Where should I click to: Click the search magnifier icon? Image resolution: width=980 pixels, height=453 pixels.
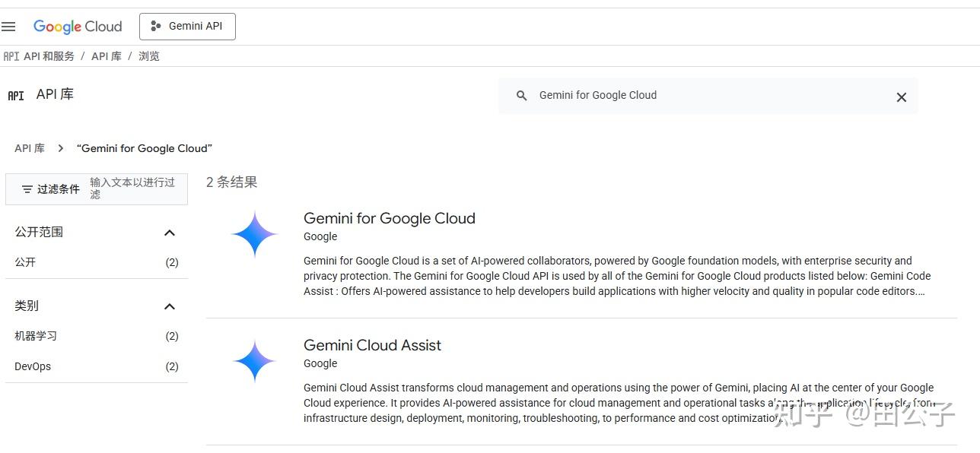click(521, 96)
